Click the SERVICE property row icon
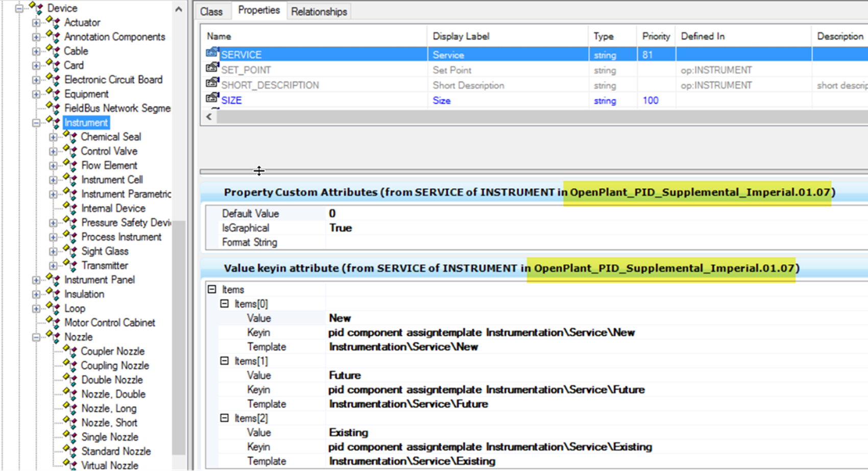 [x=212, y=53]
